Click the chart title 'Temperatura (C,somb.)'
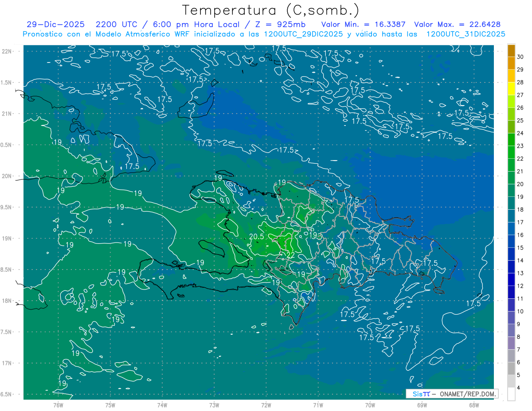Viewport: 532px width, 411px height. pos(271,11)
